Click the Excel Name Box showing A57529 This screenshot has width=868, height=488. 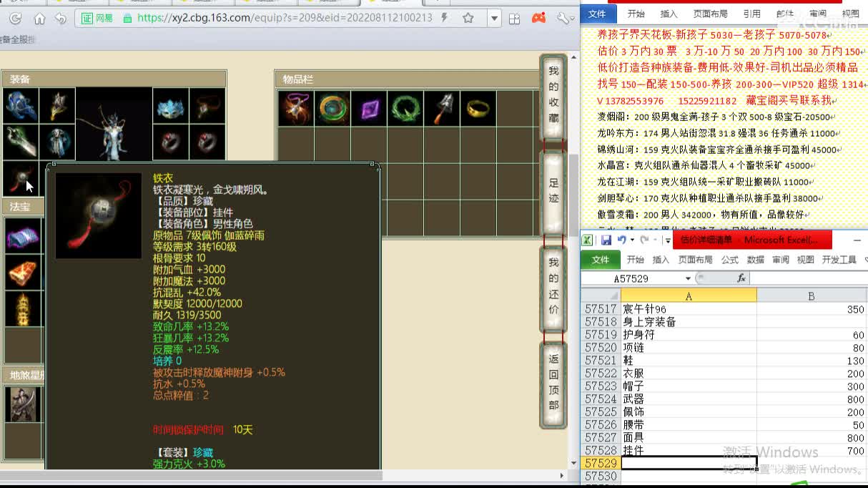[633, 278]
